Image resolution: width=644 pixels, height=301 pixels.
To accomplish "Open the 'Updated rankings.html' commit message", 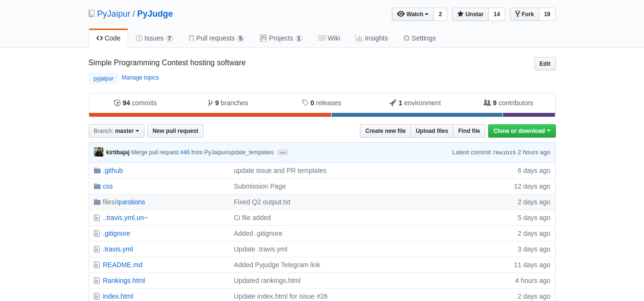I will click(x=267, y=281).
